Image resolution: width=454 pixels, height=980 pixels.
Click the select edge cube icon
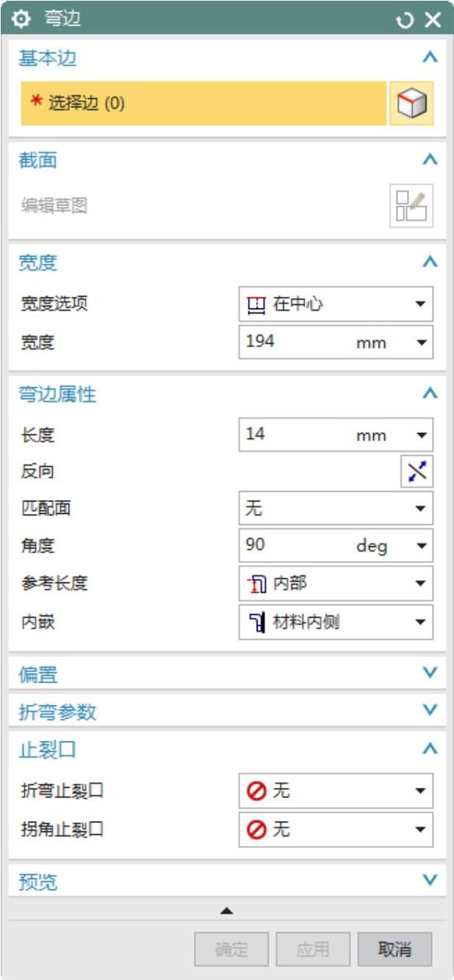[411, 104]
